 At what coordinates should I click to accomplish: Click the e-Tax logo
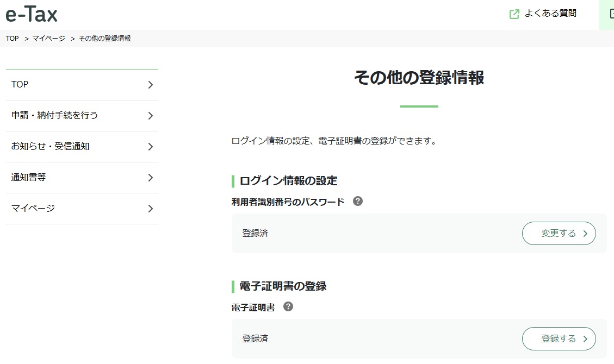(32, 15)
